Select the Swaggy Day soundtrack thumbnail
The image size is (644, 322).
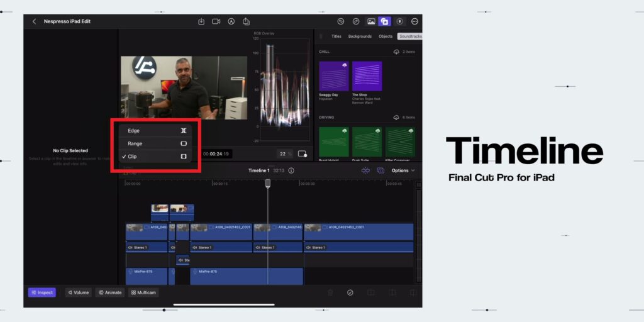pyautogui.click(x=334, y=76)
